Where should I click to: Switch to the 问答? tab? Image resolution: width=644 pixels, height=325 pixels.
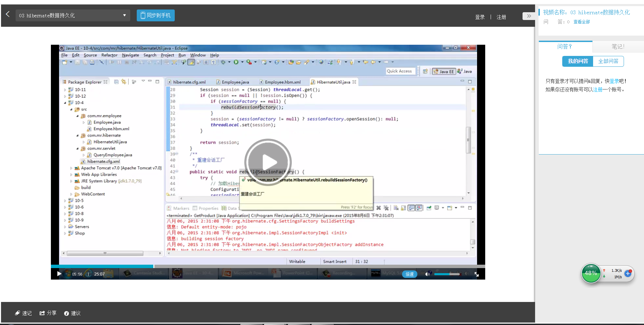click(565, 46)
